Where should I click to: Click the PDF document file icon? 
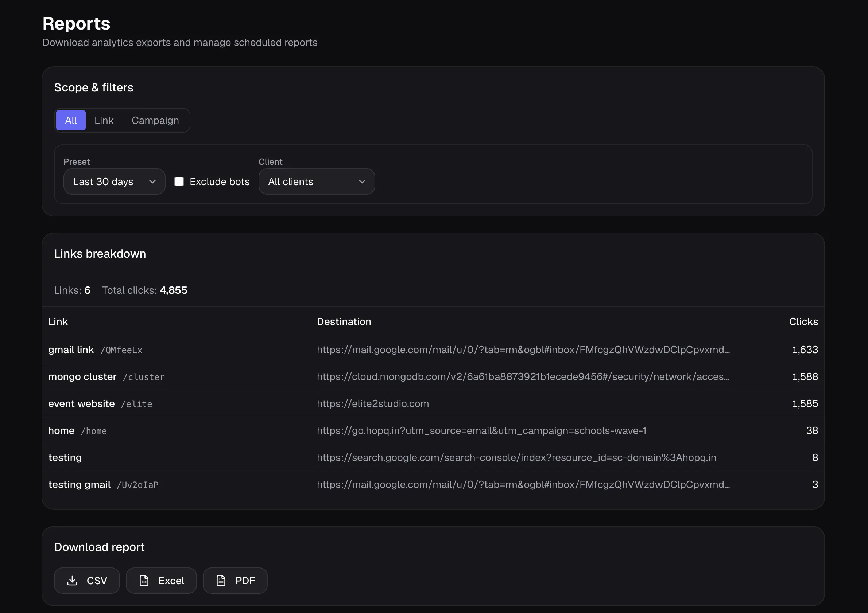point(221,581)
